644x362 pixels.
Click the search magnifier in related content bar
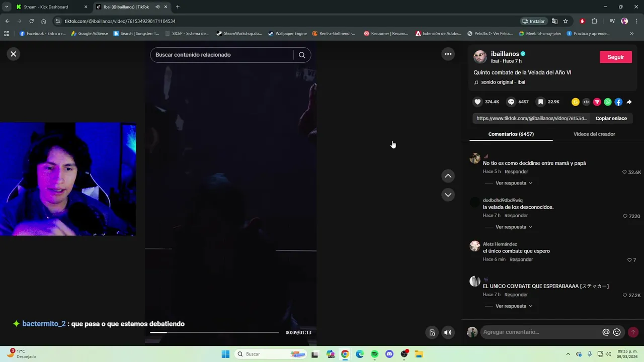click(x=302, y=55)
